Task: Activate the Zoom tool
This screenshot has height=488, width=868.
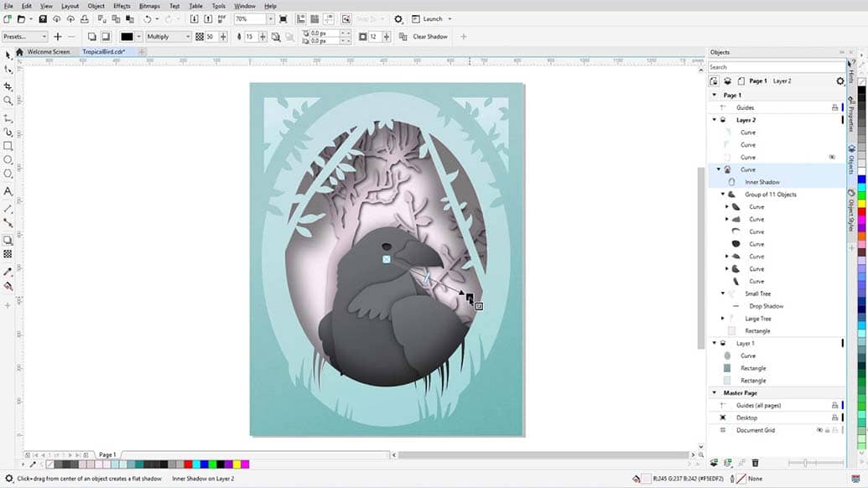Action: coord(8,101)
